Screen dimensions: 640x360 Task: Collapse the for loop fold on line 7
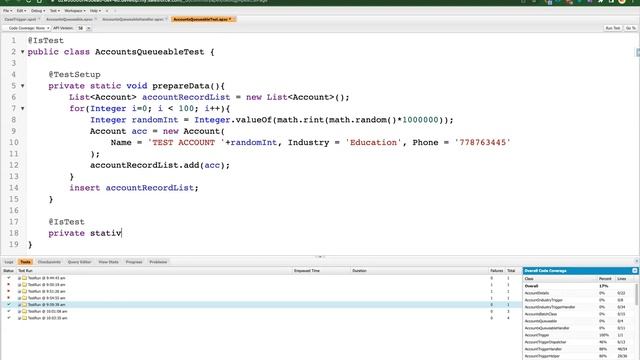tap(22, 109)
